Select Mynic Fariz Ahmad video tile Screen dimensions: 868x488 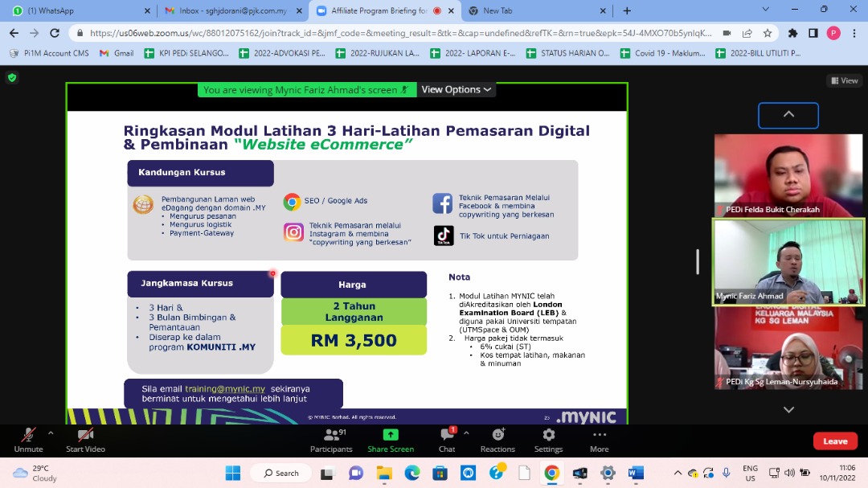point(788,262)
